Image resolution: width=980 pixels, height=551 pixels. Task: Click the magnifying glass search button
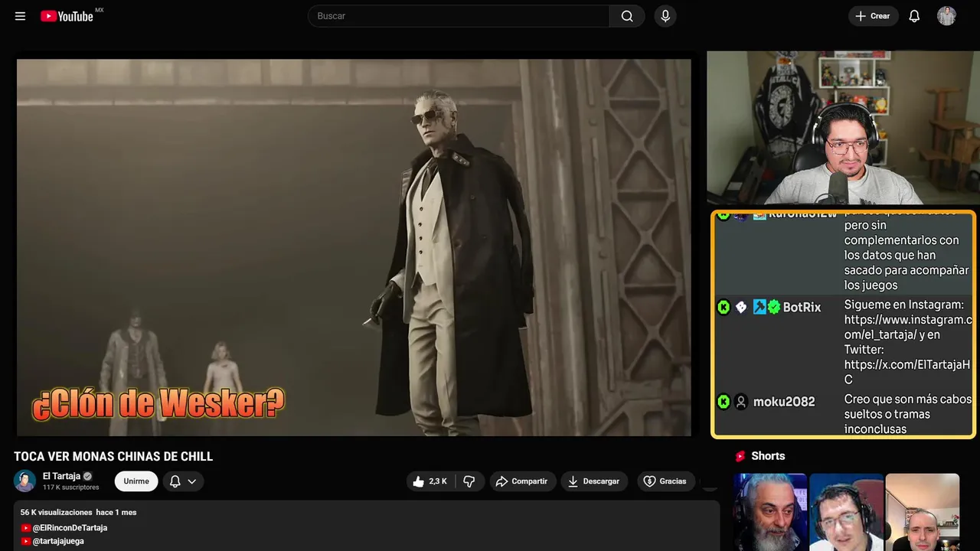pos(627,16)
